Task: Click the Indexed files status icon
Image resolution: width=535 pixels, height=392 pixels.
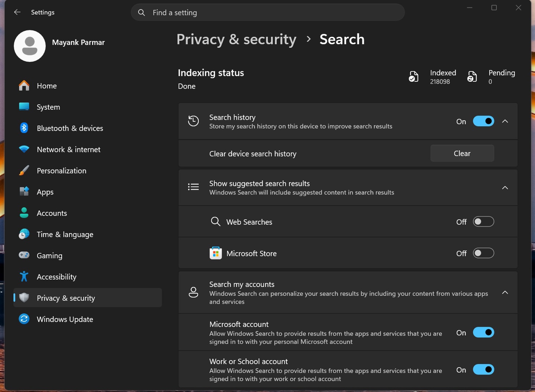Action: coord(414,76)
